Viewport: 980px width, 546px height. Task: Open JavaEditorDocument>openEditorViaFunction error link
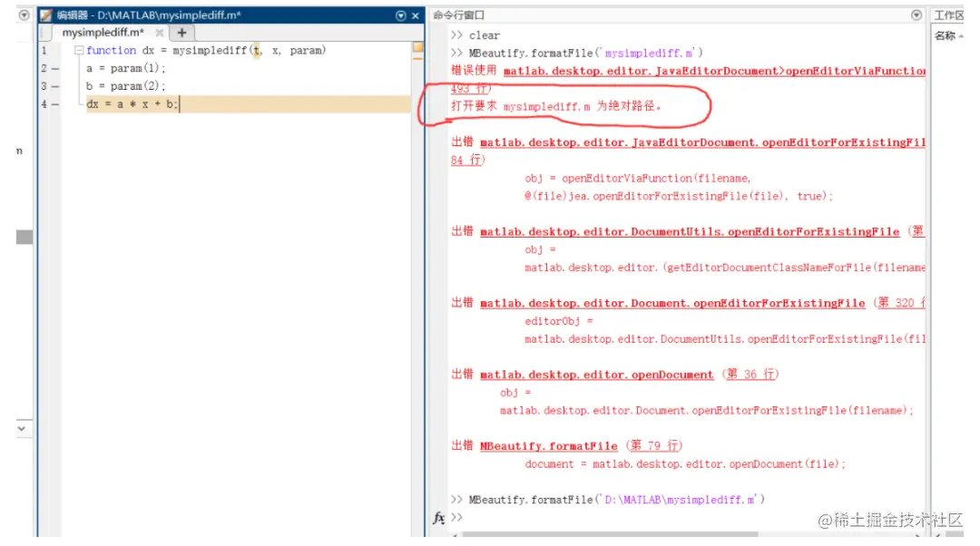click(714, 72)
